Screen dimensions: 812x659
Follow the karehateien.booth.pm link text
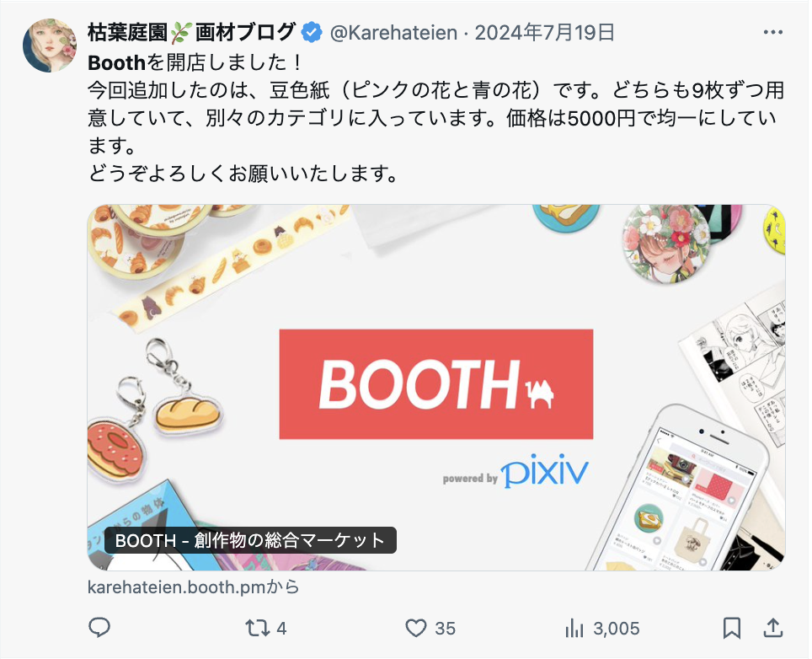click(193, 587)
